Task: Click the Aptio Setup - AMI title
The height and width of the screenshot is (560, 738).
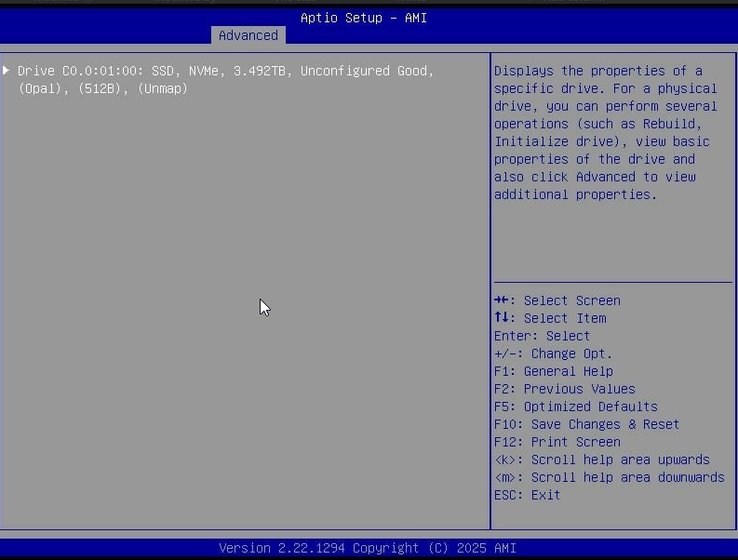Action: (x=363, y=18)
